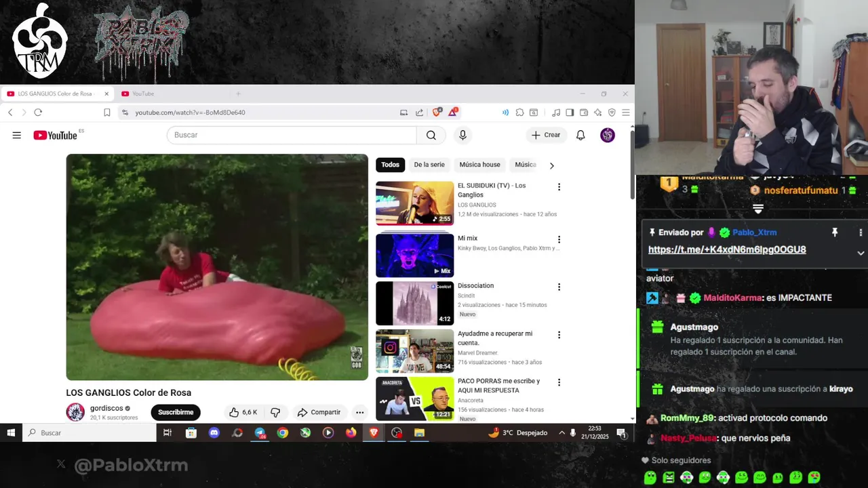Open the browser main menu icon
Image resolution: width=868 pixels, height=488 pixels.
(x=626, y=113)
